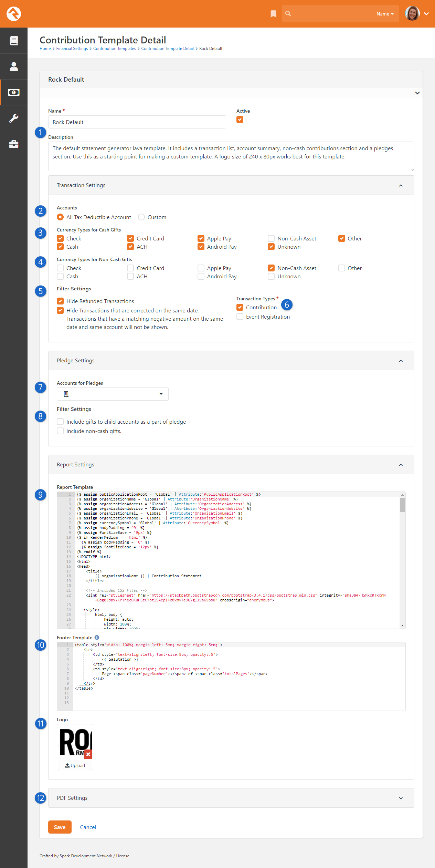Viewport: 435px width, 868px height.
Task: Open the People sidebar icon
Action: tap(14, 66)
